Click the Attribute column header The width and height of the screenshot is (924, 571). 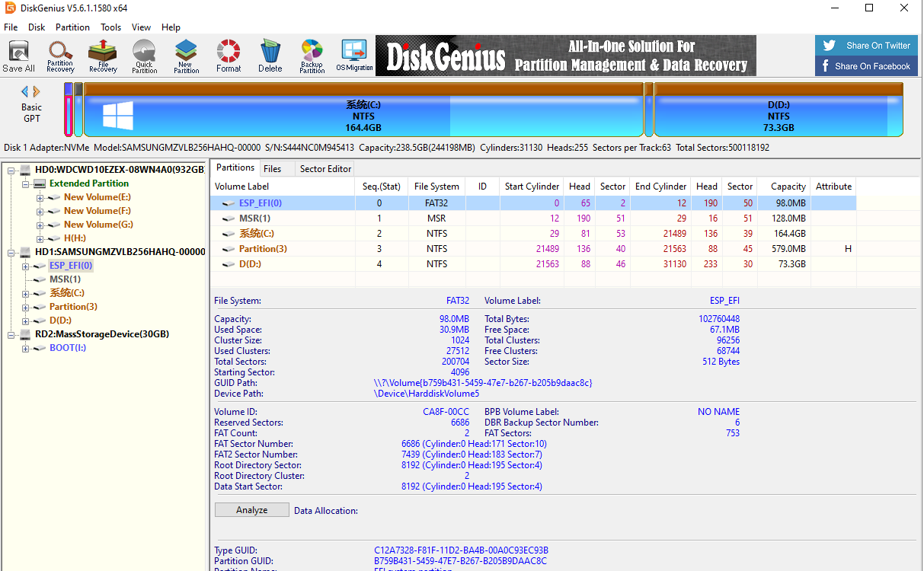tap(834, 187)
